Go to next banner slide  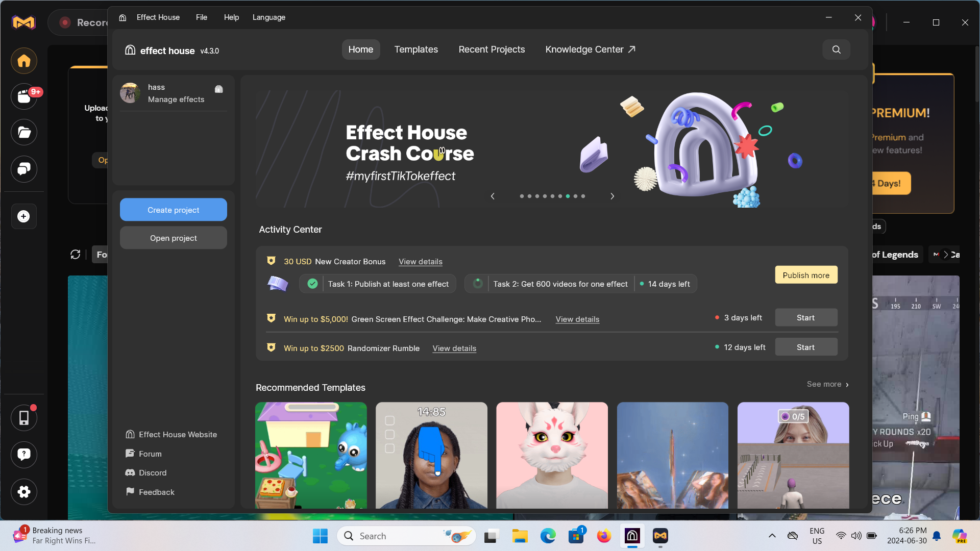tap(612, 196)
